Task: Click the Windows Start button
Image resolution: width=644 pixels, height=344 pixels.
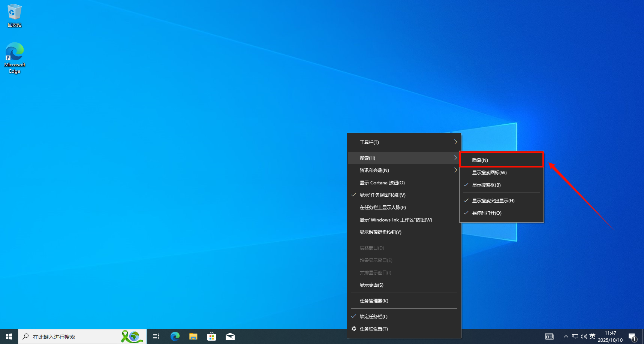Action: point(9,337)
